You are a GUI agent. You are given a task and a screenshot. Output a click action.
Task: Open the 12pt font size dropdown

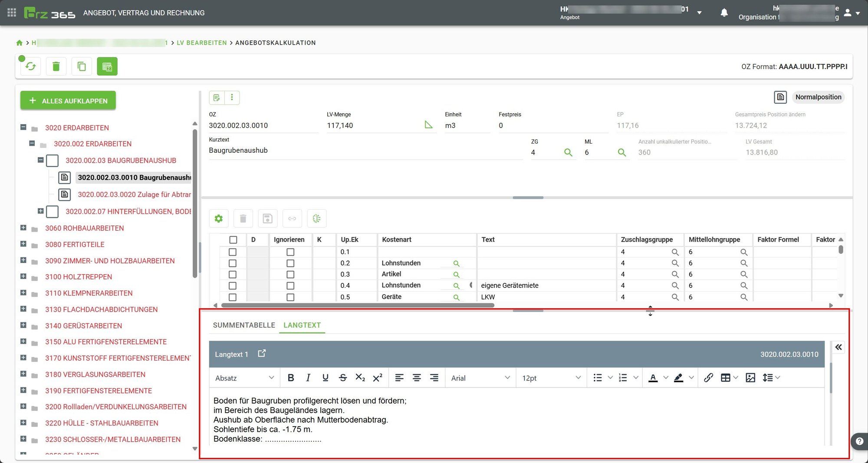coord(551,378)
